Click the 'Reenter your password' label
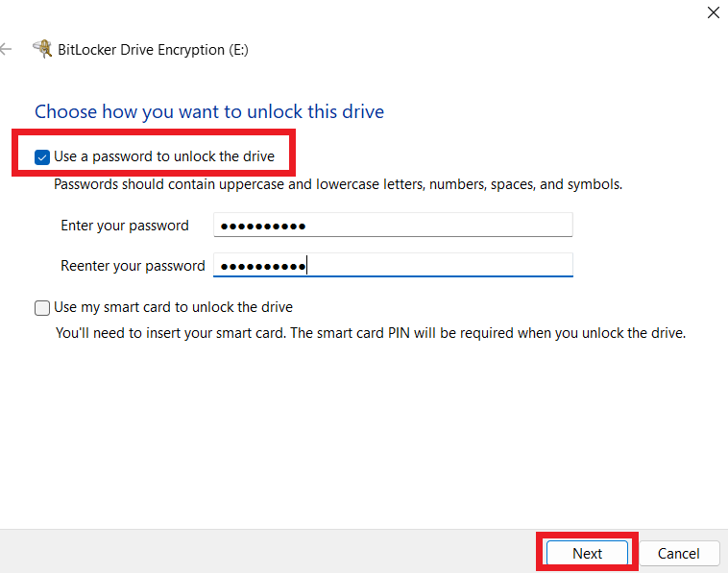Viewport: 728px width, 573px height. coord(133,266)
